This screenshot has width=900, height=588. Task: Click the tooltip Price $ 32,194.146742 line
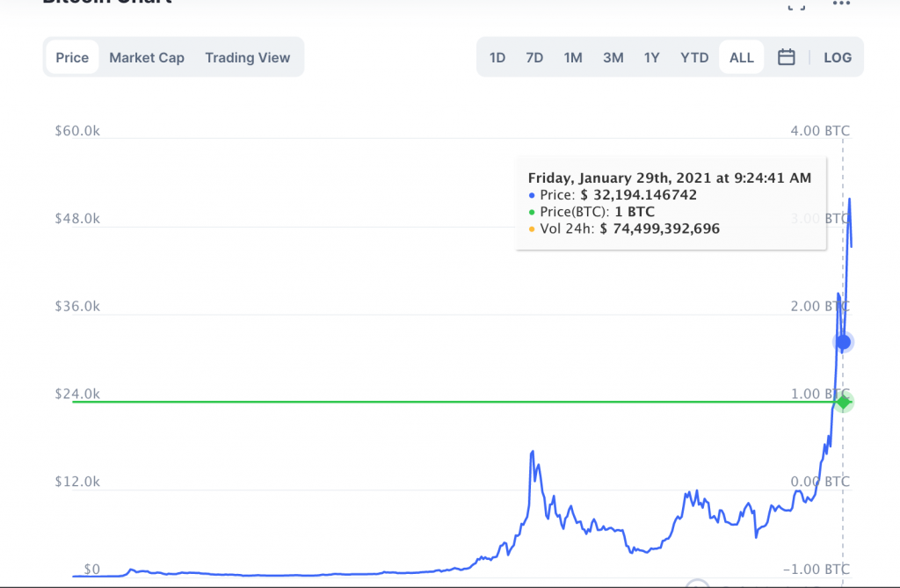613,194
